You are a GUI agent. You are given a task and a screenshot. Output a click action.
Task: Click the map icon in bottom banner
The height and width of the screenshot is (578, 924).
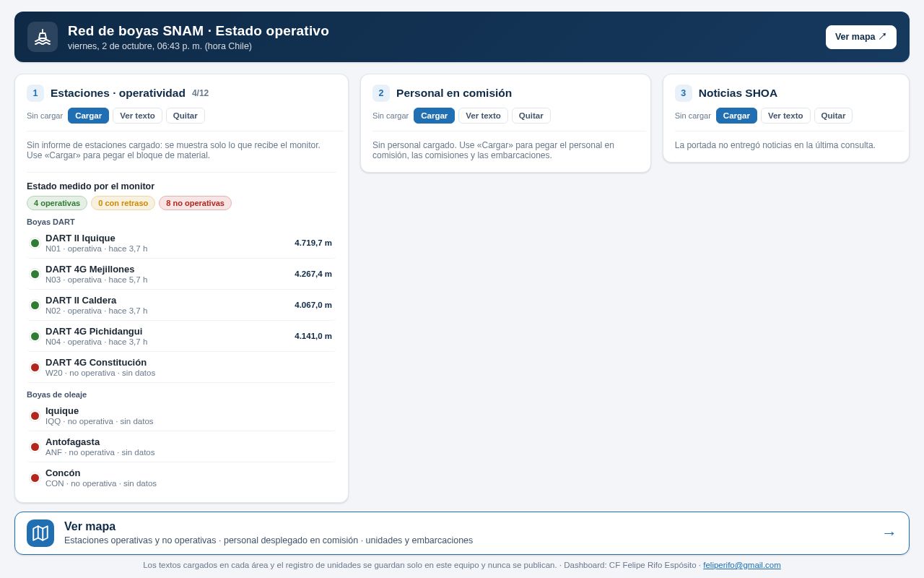coord(40,533)
